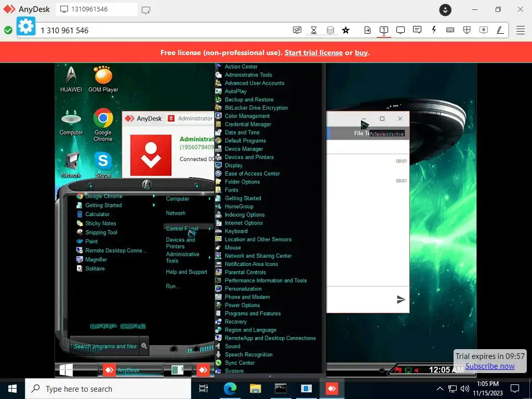Click the send arrow in chat window
The image size is (532, 399).
(x=401, y=299)
